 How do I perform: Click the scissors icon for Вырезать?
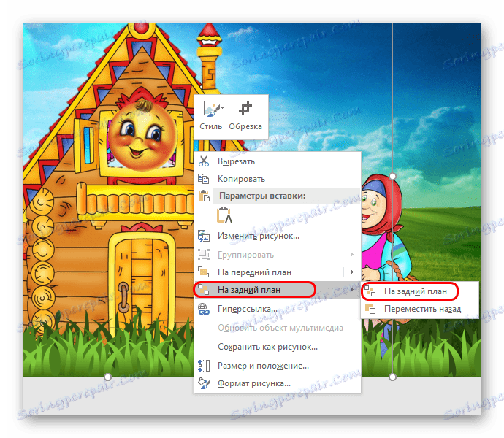205,161
